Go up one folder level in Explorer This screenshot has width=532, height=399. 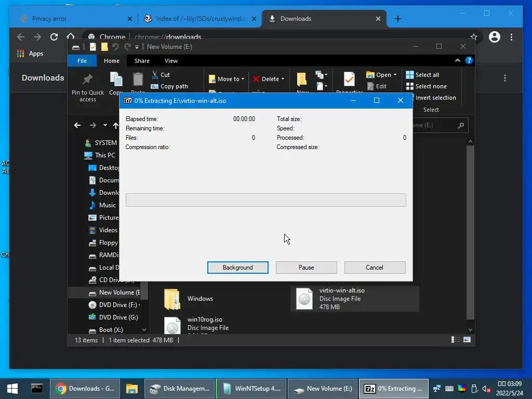click(116, 126)
